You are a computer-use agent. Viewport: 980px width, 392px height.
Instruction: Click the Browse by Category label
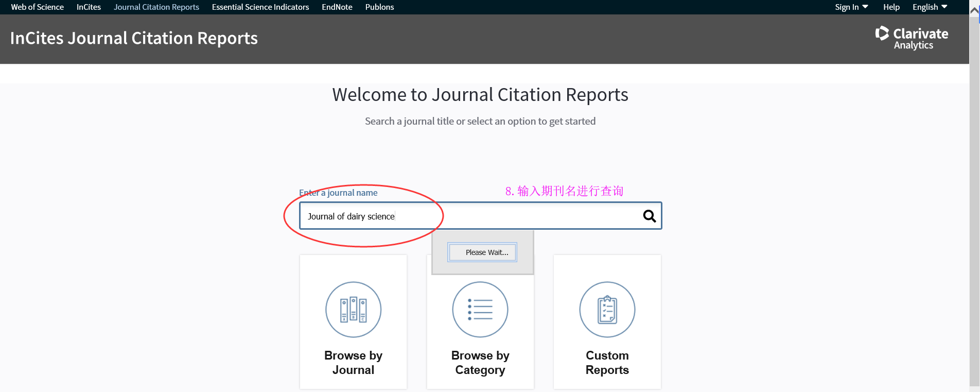[480, 363]
